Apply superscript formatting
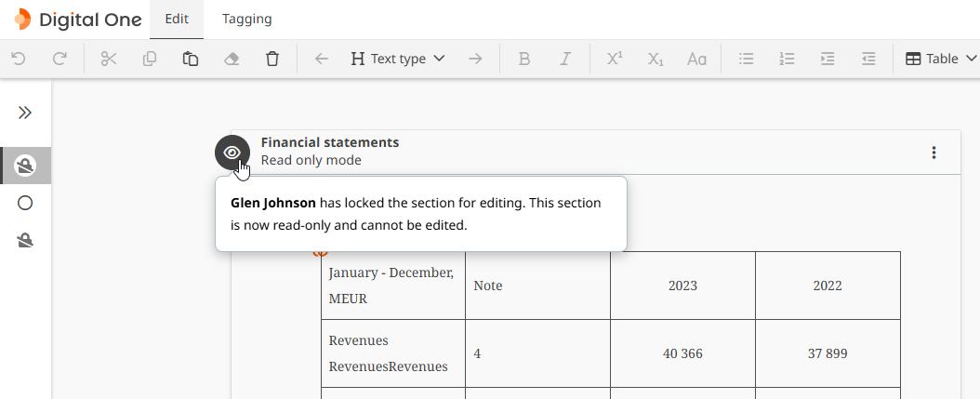Viewport: 980px width, 399px height. click(615, 59)
